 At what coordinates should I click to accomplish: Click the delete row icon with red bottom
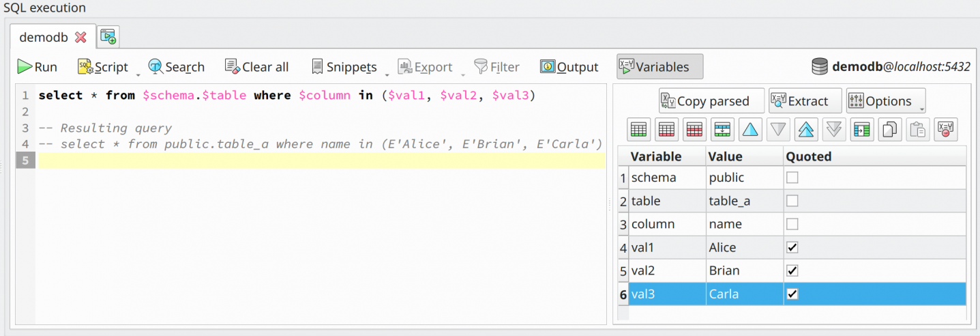coord(666,129)
